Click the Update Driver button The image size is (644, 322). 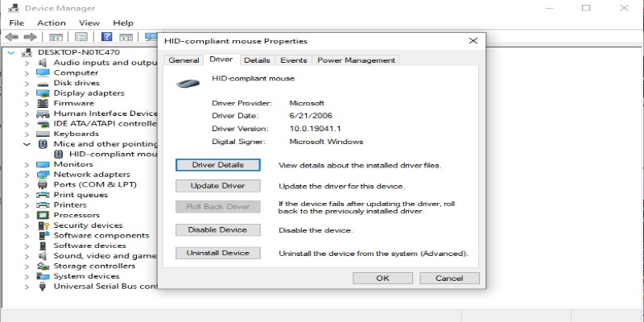coord(217,186)
